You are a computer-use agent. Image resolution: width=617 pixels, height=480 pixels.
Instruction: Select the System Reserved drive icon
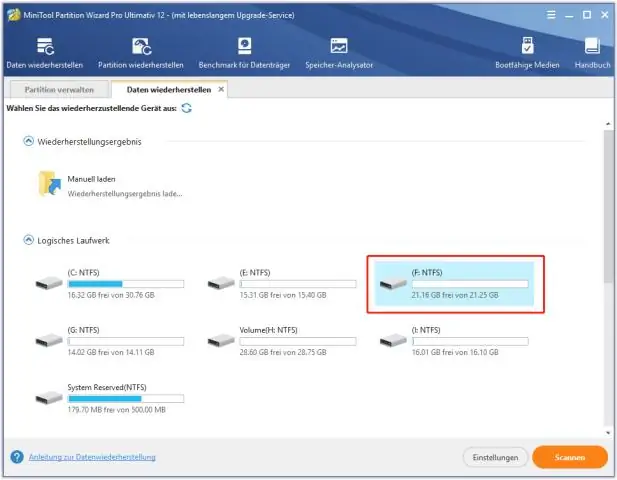click(49, 397)
